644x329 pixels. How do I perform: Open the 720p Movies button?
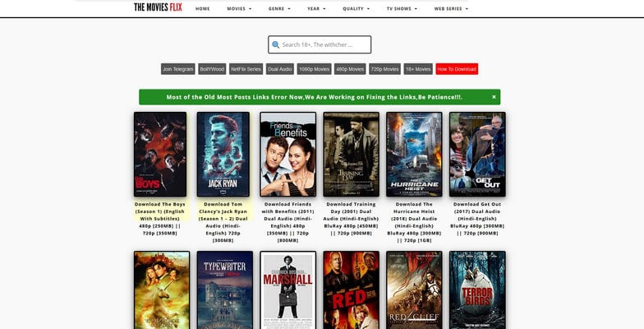coord(384,69)
